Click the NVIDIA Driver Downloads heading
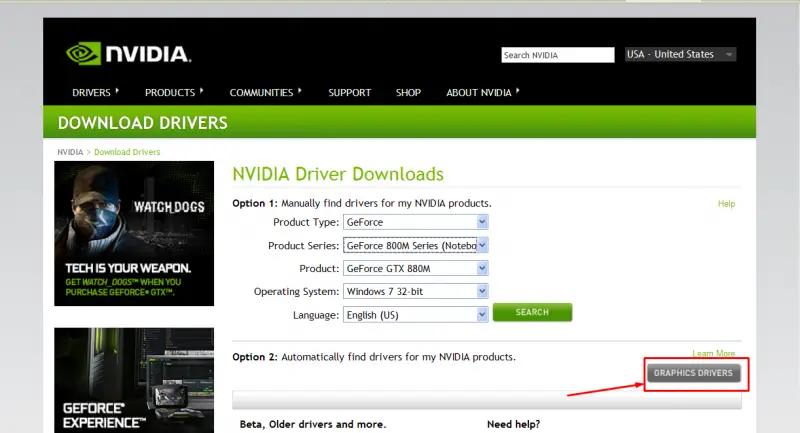This screenshot has height=433, width=800. tap(338, 174)
